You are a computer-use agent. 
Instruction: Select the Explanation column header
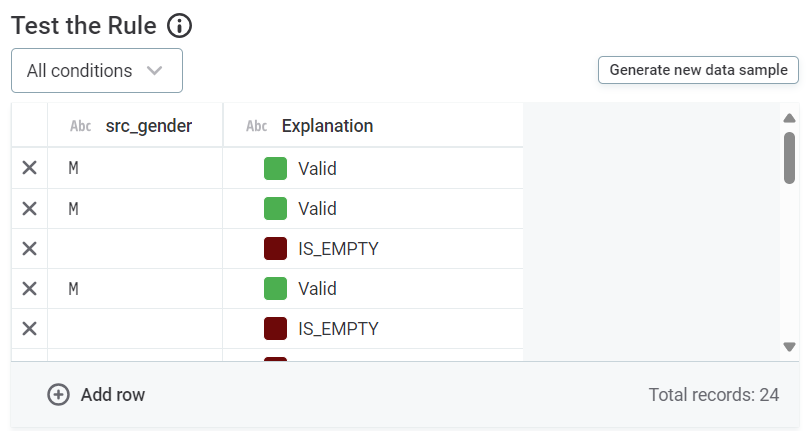(x=327, y=126)
